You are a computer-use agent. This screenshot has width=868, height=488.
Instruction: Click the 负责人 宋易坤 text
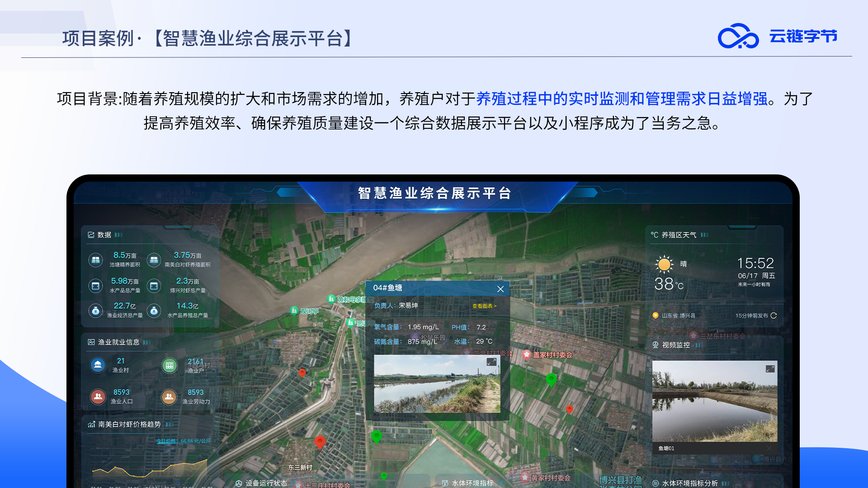(x=396, y=306)
